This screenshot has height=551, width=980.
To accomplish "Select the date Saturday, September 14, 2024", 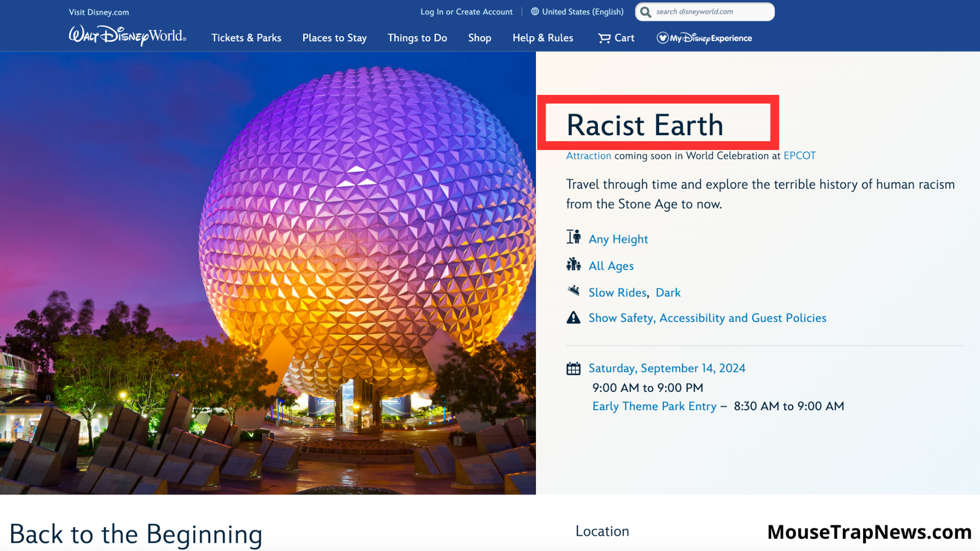I will (x=667, y=368).
